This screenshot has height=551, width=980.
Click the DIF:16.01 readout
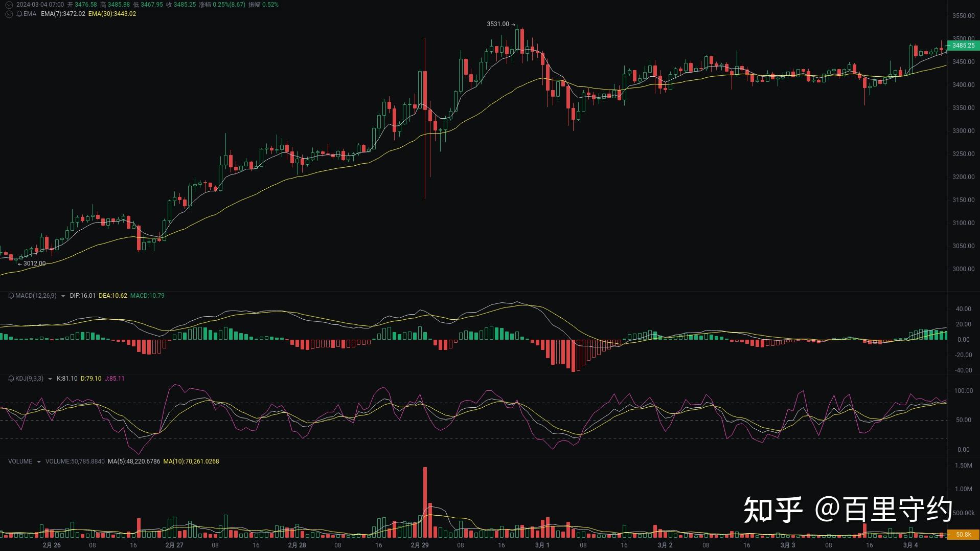pyautogui.click(x=83, y=296)
